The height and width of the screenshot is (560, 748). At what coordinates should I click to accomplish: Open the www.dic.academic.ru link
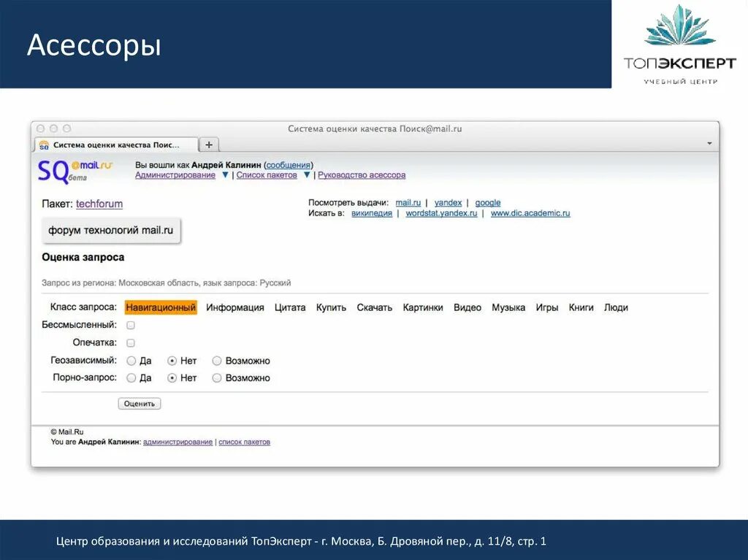click(530, 213)
